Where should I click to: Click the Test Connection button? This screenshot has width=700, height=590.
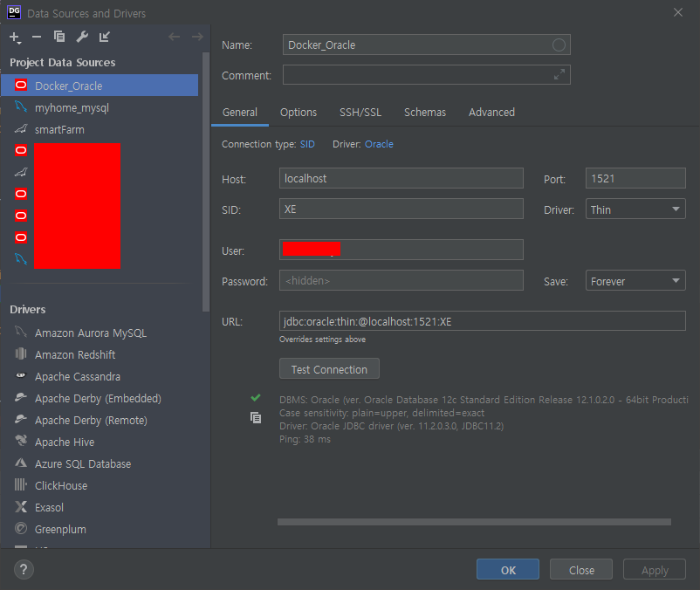pos(329,369)
